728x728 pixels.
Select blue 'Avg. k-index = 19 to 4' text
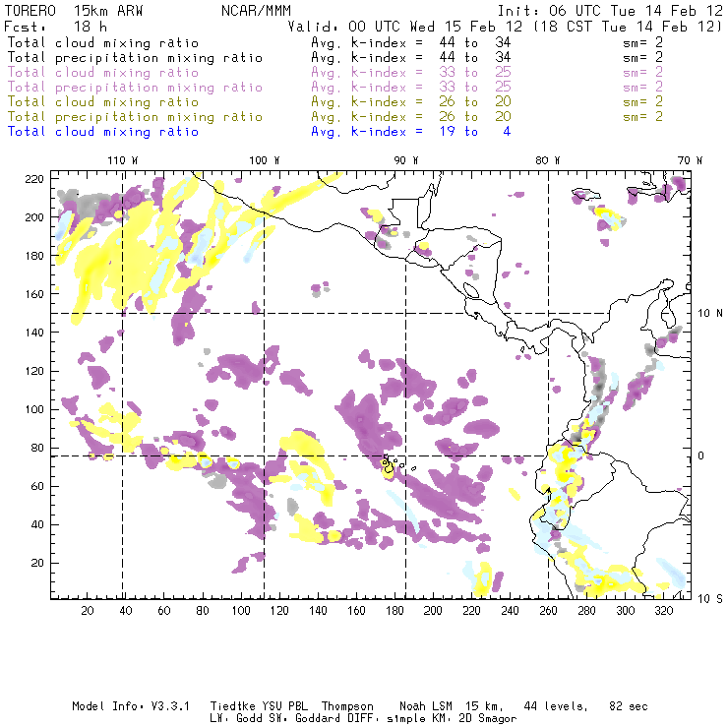click(411, 132)
